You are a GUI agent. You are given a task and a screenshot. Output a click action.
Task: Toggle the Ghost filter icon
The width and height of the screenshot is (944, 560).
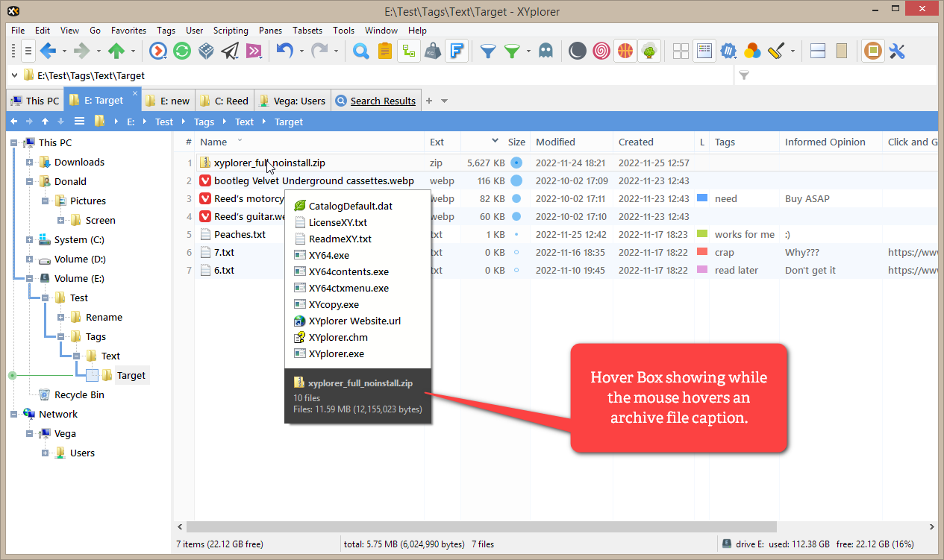[546, 51]
